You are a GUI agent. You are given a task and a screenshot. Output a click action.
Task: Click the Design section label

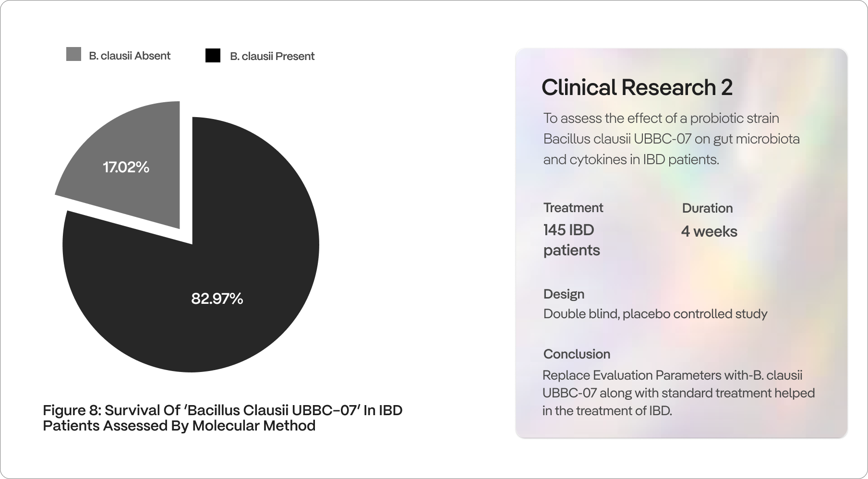[x=564, y=294]
